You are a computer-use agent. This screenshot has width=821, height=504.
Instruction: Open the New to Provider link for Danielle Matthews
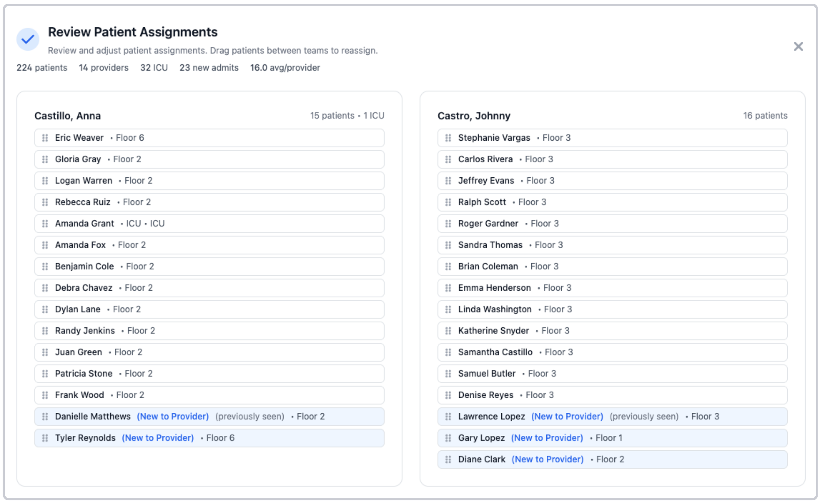pyautogui.click(x=173, y=416)
